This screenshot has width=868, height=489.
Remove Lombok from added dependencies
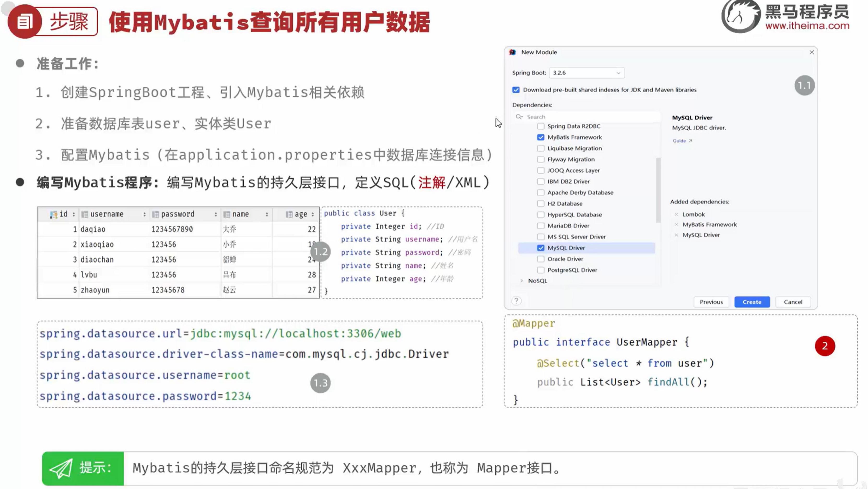pyautogui.click(x=676, y=214)
